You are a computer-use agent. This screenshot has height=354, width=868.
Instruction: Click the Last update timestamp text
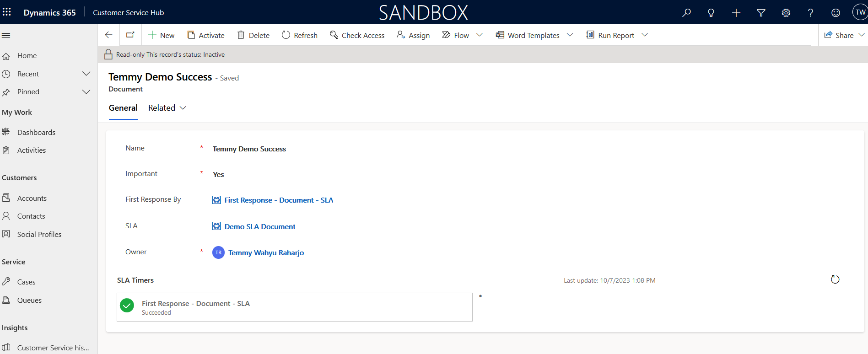[x=609, y=281]
